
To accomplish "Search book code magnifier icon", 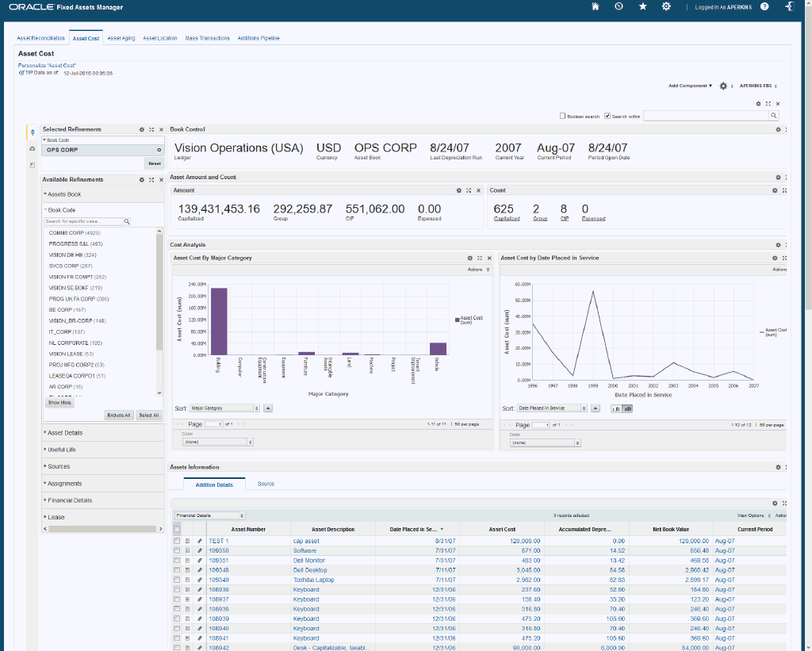I will 127,222.
